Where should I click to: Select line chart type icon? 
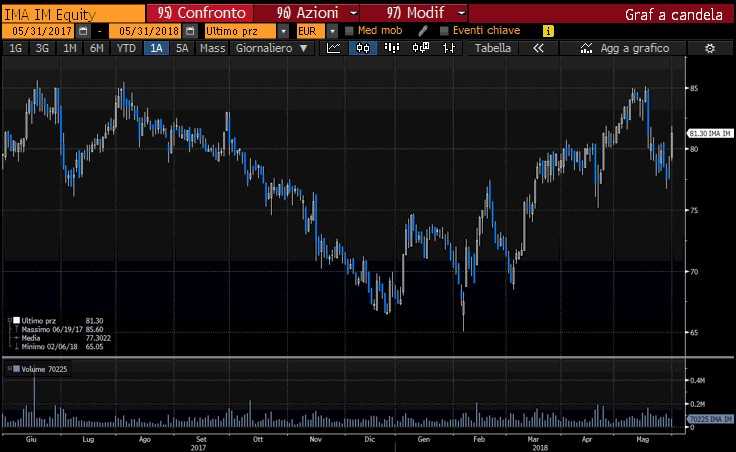click(x=334, y=48)
